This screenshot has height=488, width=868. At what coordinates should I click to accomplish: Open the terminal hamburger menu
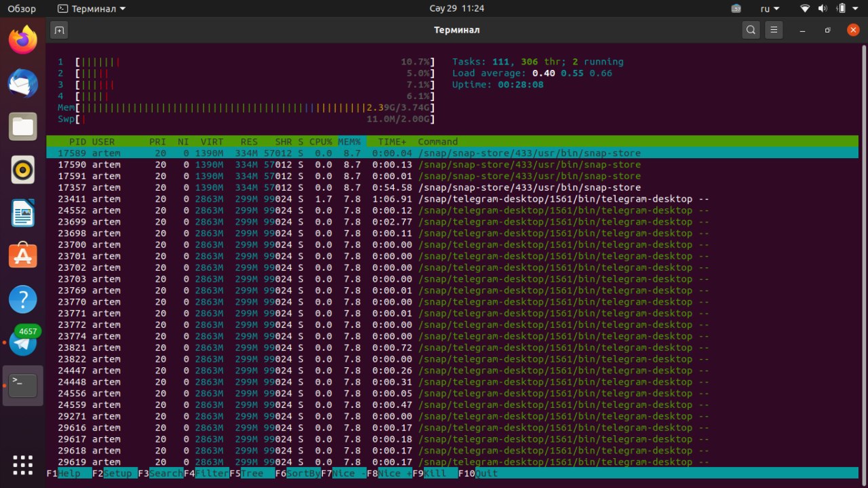tap(774, 30)
